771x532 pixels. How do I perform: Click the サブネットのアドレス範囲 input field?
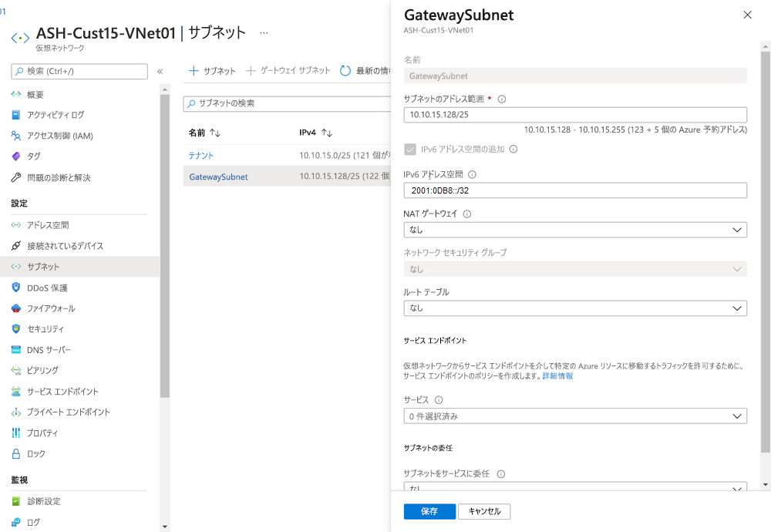pyautogui.click(x=574, y=115)
